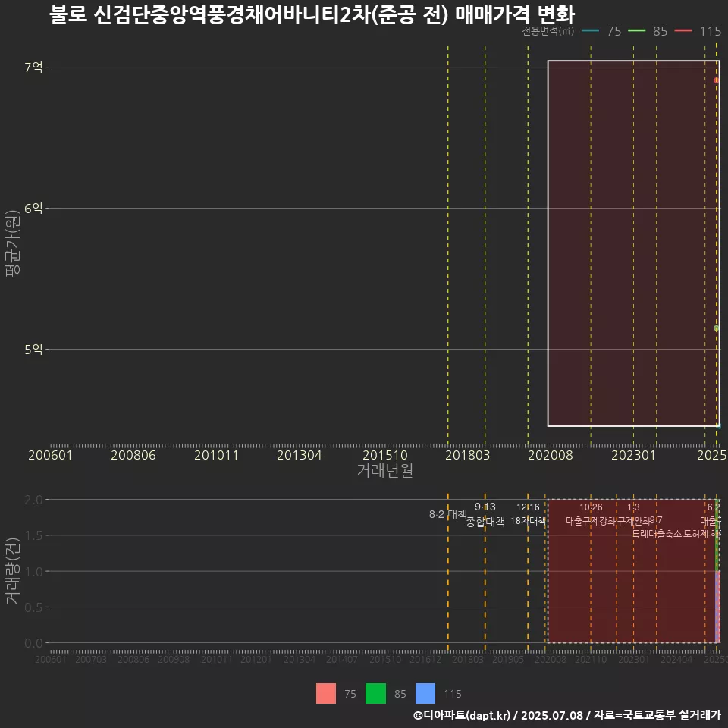Click the 12·16 18차대책 annotation label
The image size is (728, 728).
pyautogui.click(x=528, y=514)
